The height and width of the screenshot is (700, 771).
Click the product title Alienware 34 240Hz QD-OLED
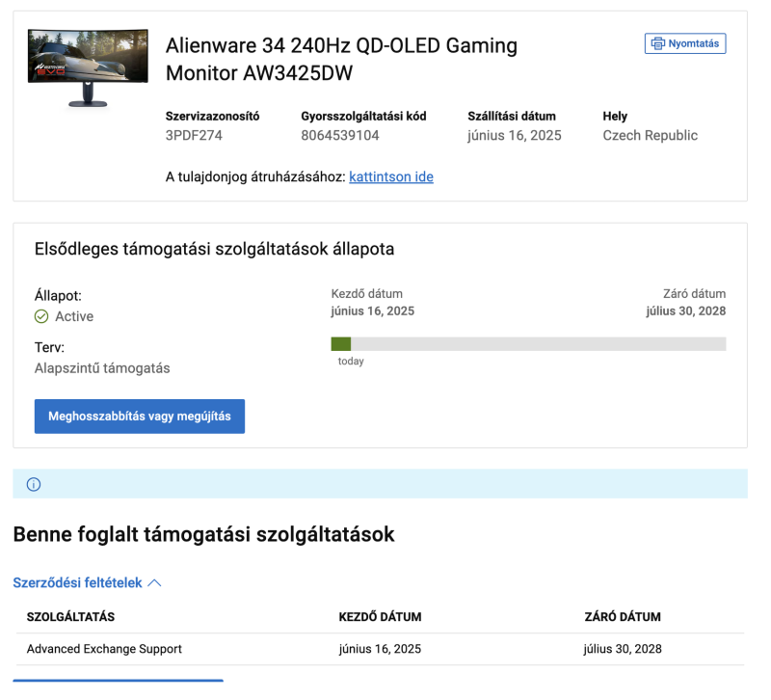click(x=341, y=59)
